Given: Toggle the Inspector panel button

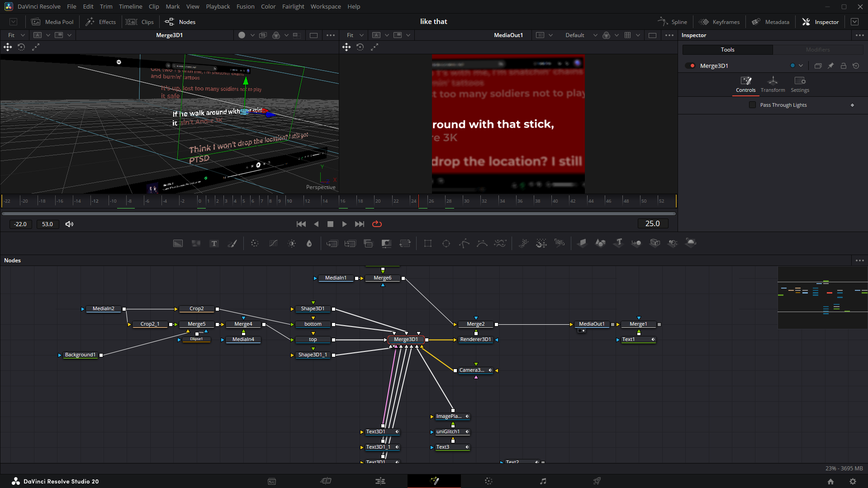Looking at the screenshot, I should point(820,22).
